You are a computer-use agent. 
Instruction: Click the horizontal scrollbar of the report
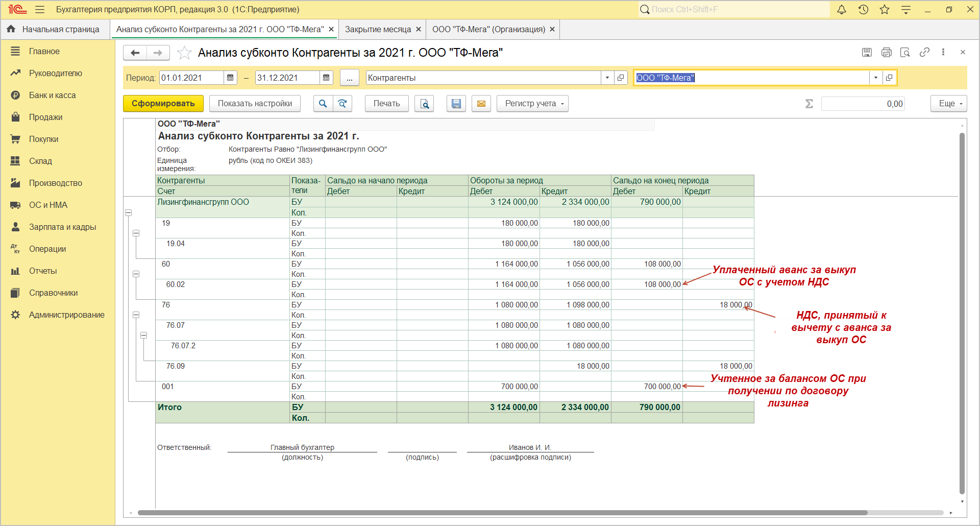click(x=503, y=513)
